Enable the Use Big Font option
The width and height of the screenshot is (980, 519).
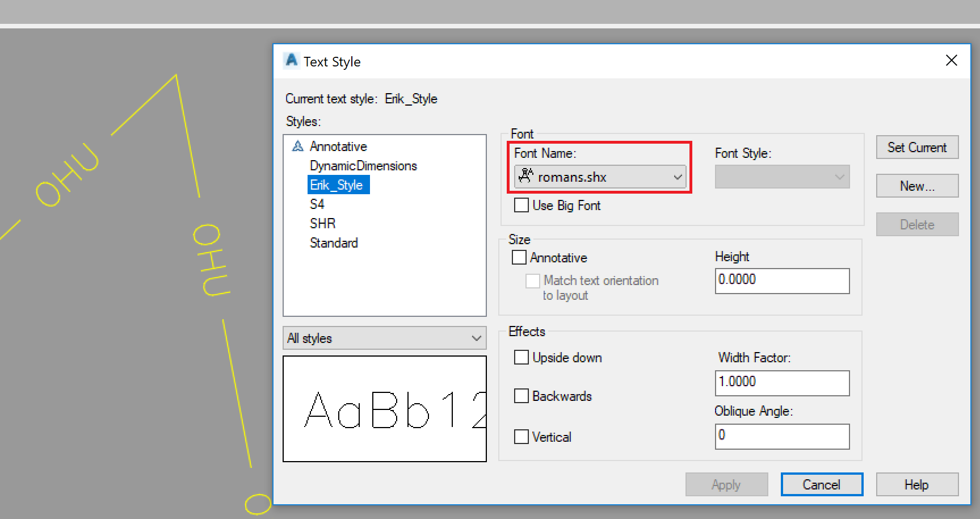click(x=521, y=205)
